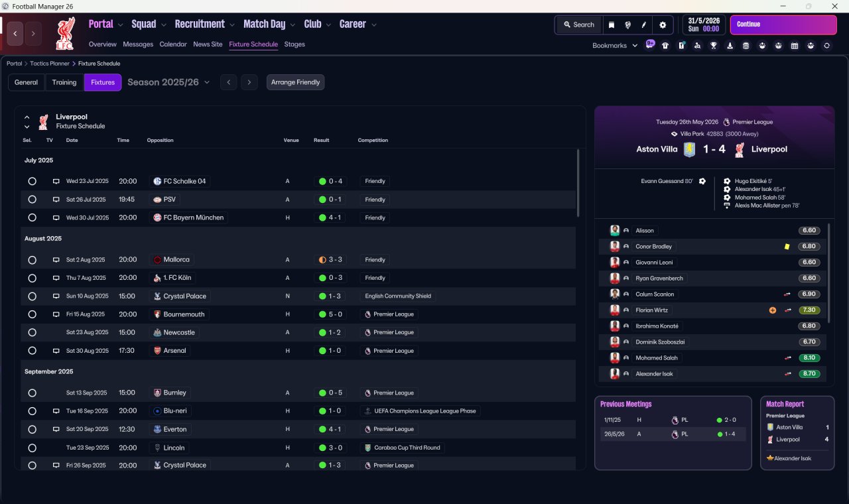Switch to the Stages tab
The width and height of the screenshot is (849, 504).
294,44
